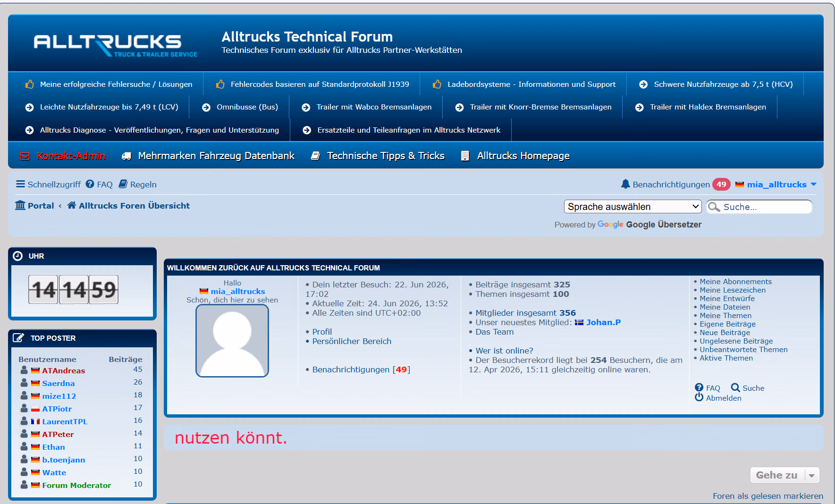Go to Technische Tipps & Tricks
The height and width of the screenshot is (504, 835).
point(386,156)
